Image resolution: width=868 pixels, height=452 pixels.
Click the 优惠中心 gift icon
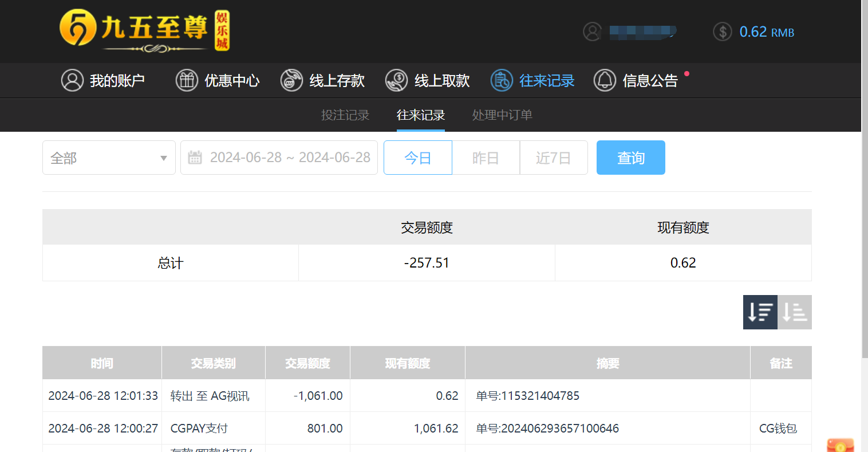(x=187, y=80)
